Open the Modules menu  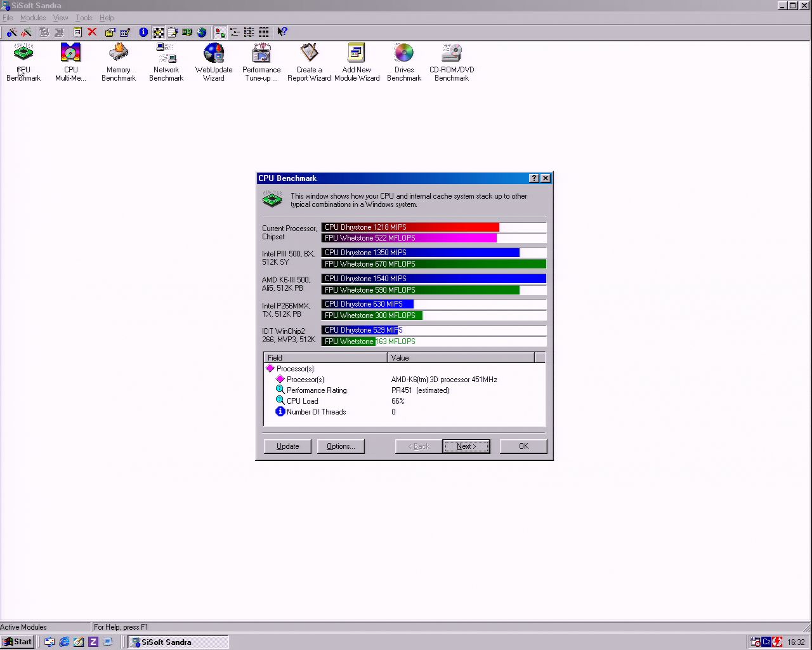click(33, 18)
